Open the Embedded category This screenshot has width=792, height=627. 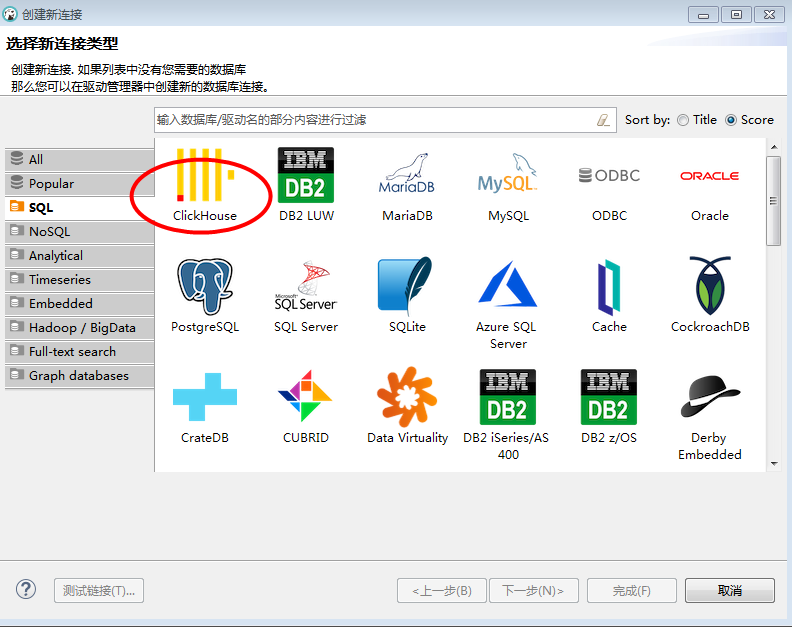pos(79,303)
